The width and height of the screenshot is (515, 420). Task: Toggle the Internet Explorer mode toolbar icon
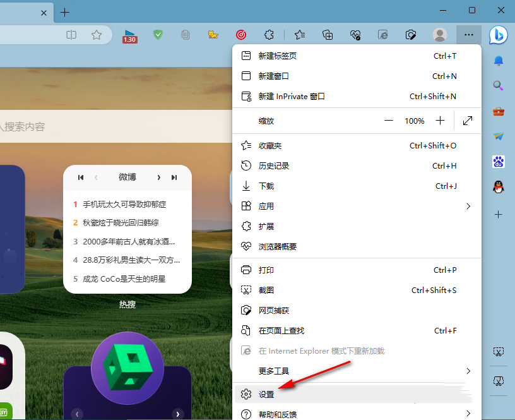pos(383,35)
